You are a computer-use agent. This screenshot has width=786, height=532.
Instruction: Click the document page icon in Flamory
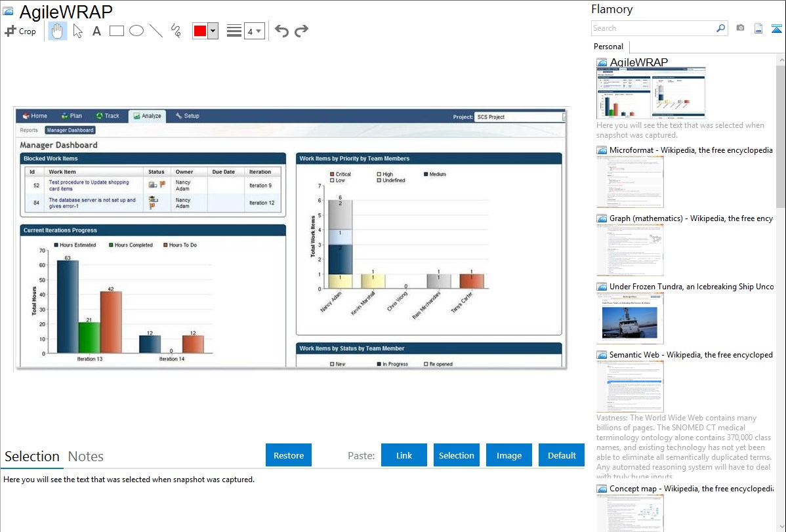coord(758,28)
